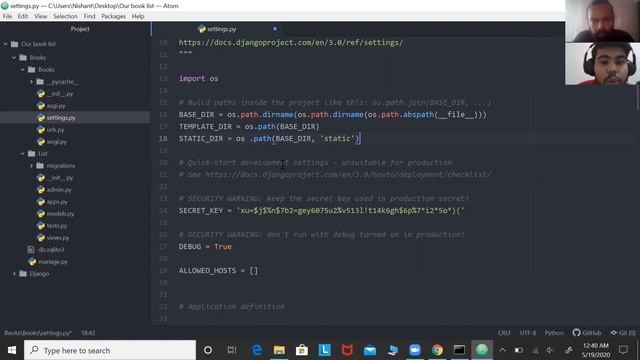The height and width of the screenshot is (360, 640).
Task: Change the CRLF line ending setting
Action: pos(504,333)
